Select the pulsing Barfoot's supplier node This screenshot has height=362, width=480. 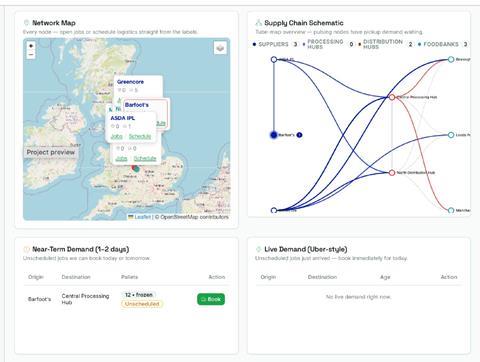(274, 135)
